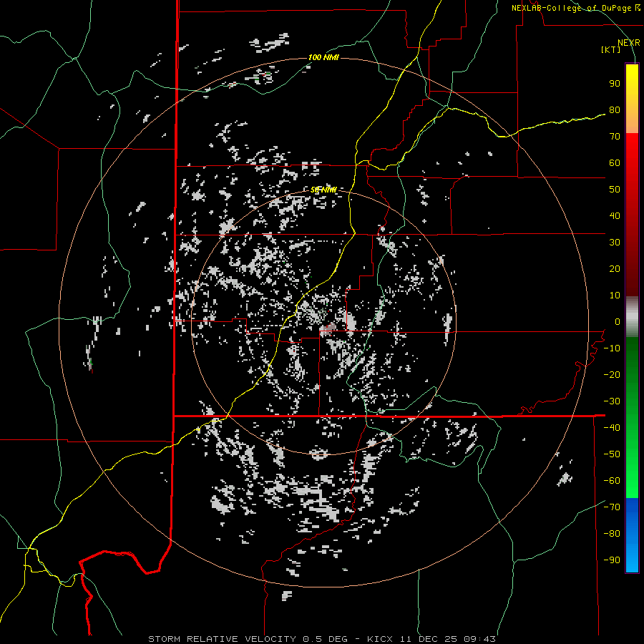
Task: Click the 10 value on the velocity scale
Action: click(x=615, y=296)
